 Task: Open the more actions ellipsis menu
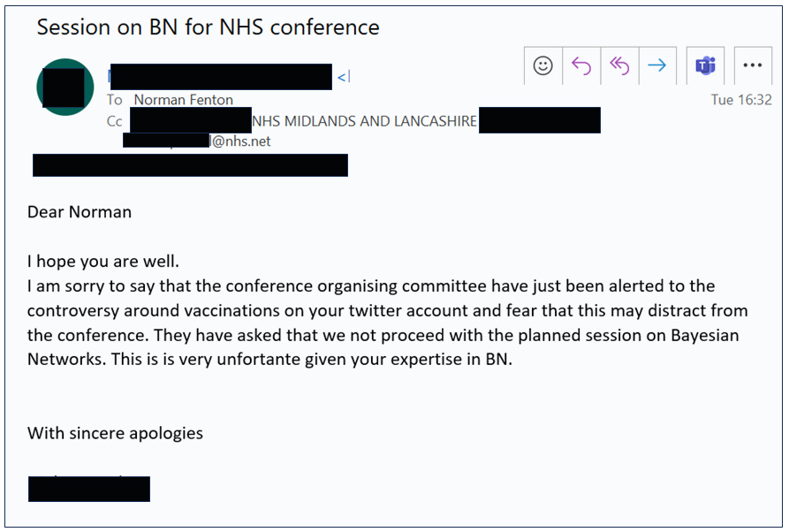click(x=753, y=65)
